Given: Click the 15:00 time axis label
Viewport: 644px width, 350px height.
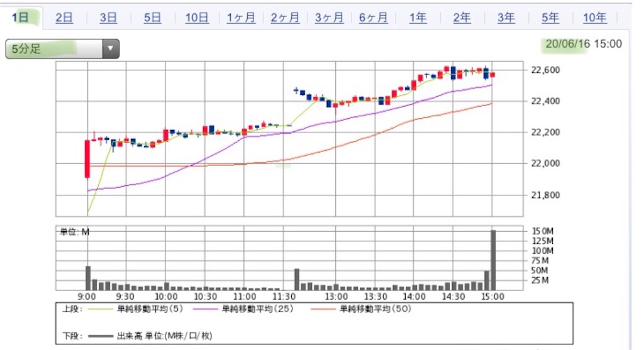Looking at the screenshot, I should coord(493,297).
